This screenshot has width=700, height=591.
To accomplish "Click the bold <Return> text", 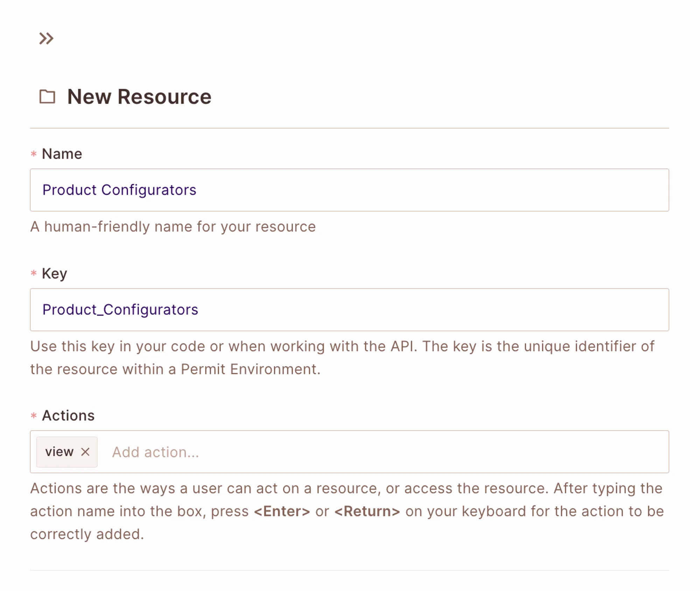I will click(367, 511).
